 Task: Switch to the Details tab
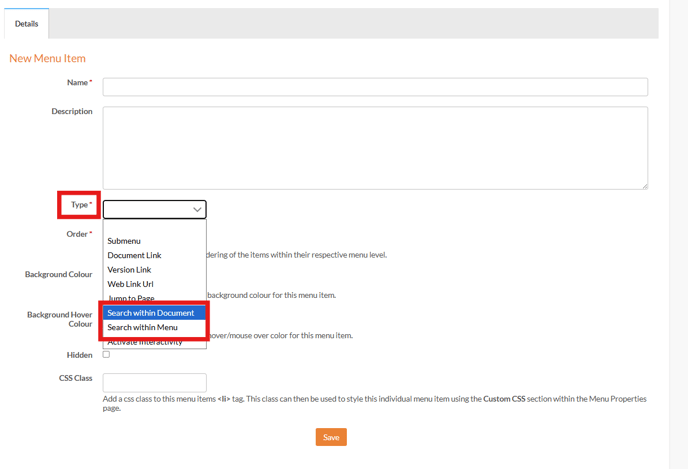pyautogui.click(x=26, y=23)
